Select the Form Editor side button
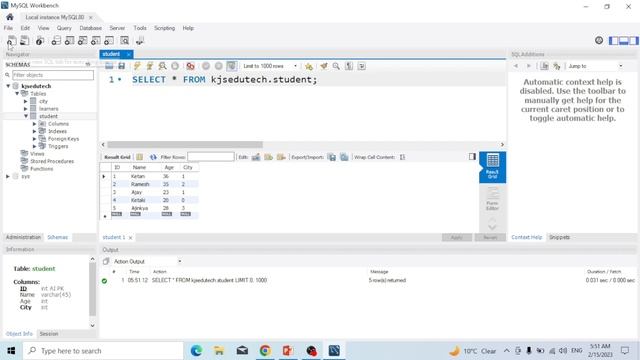This screenshot has width=640, height=360. [x=492, y=199]
